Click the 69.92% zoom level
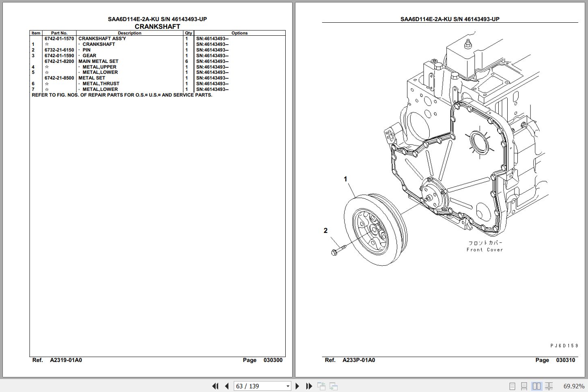 point(574,386)
